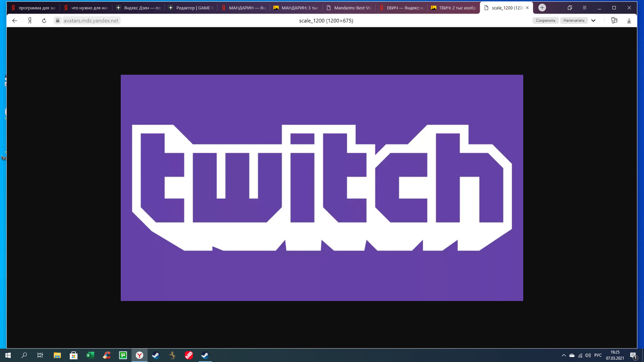Switch to the 'МАНДАРИН — Ян' tab
The width and height of the screenshot is (644, 362).
pyautogui.click(x=244, y=8)
